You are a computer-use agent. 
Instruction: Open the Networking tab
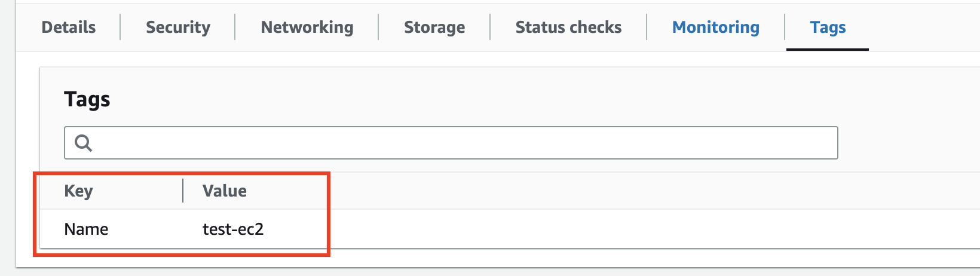coord(307,27)
